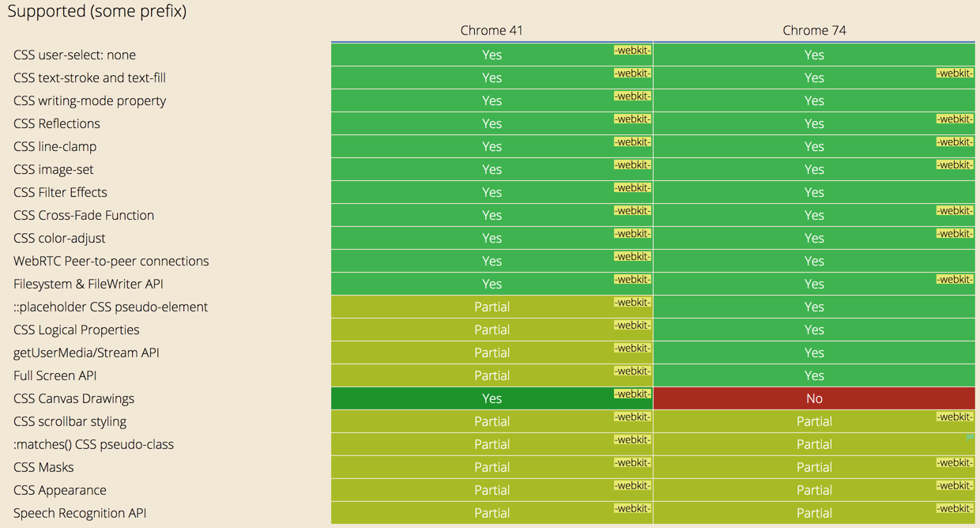Click Chrome 41 'Partial' cell for CSS Logical Properties
The height and width of the screenshot is (528, 980).
coord(492,330)
